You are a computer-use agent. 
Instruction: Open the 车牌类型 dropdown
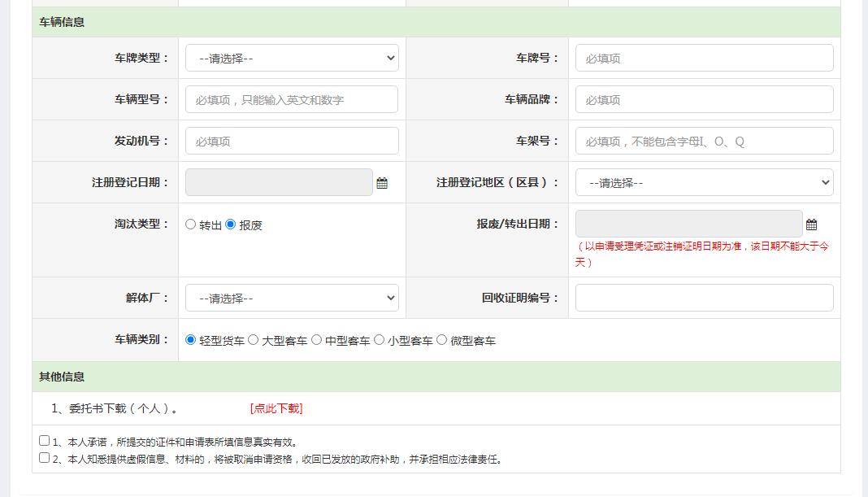(x=292, y=58)
